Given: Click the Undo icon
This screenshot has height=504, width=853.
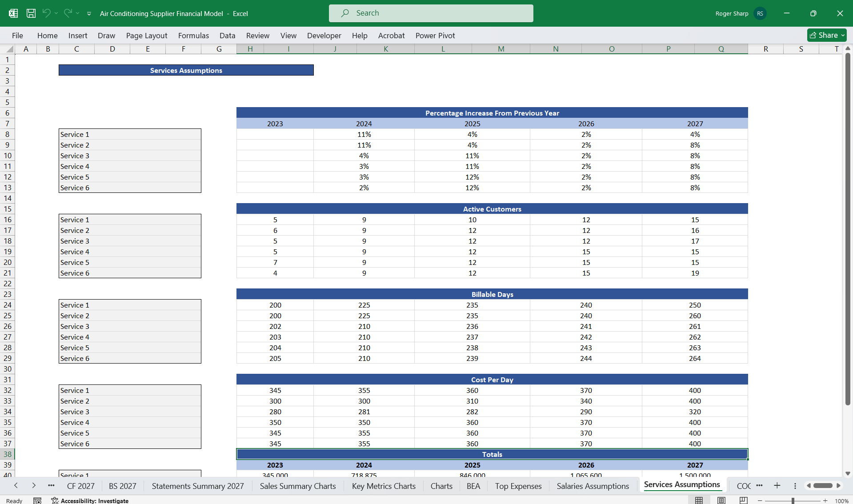Looking at the screenshot, I should 46,13.
